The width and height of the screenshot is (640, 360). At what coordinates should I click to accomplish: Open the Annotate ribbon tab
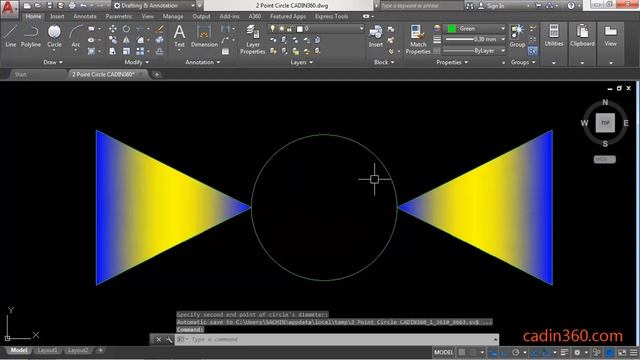(85, 16)
